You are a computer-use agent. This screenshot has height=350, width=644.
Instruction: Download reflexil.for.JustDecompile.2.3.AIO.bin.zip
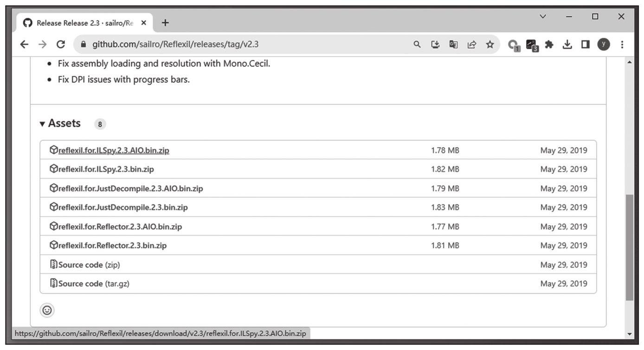click(x=130, y=188)
